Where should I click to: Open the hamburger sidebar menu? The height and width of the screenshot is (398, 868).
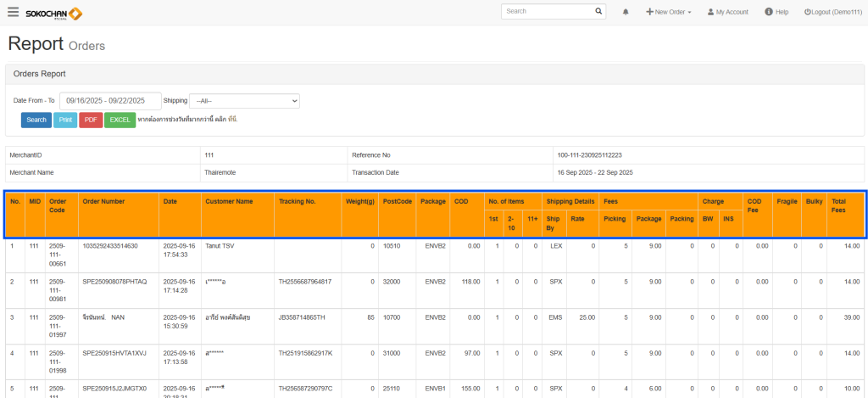click(x=13, y=12)
